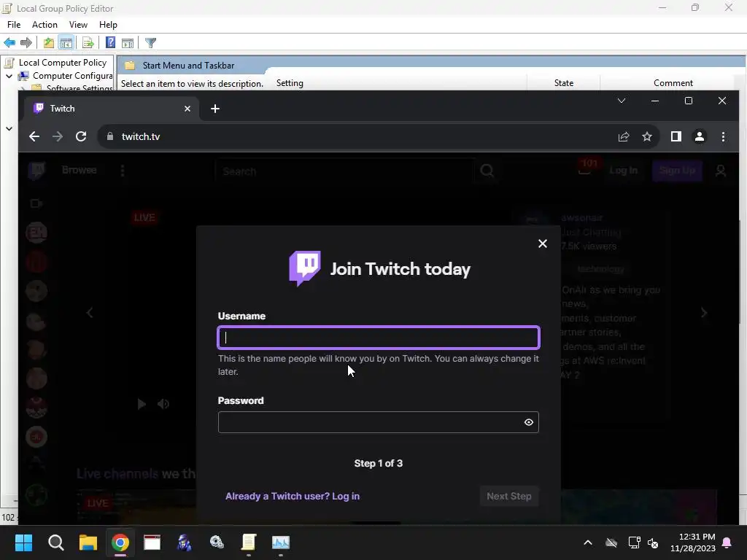Open File menu in Group Policy Editor
This screenshot has height=560, width=747.
click(14, 25)
